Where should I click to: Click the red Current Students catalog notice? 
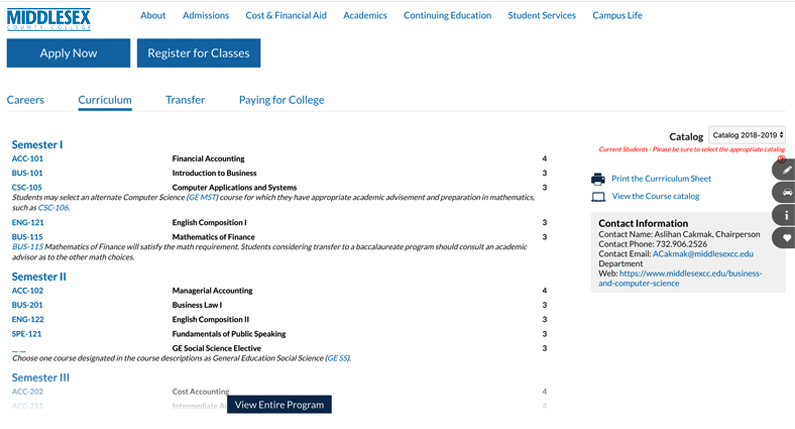[692, 149]
